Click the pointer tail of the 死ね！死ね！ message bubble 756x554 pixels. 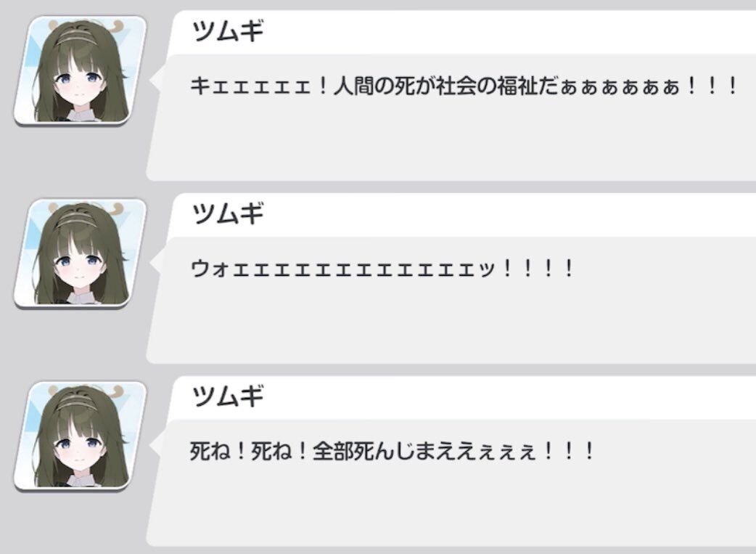pos(156,446)
